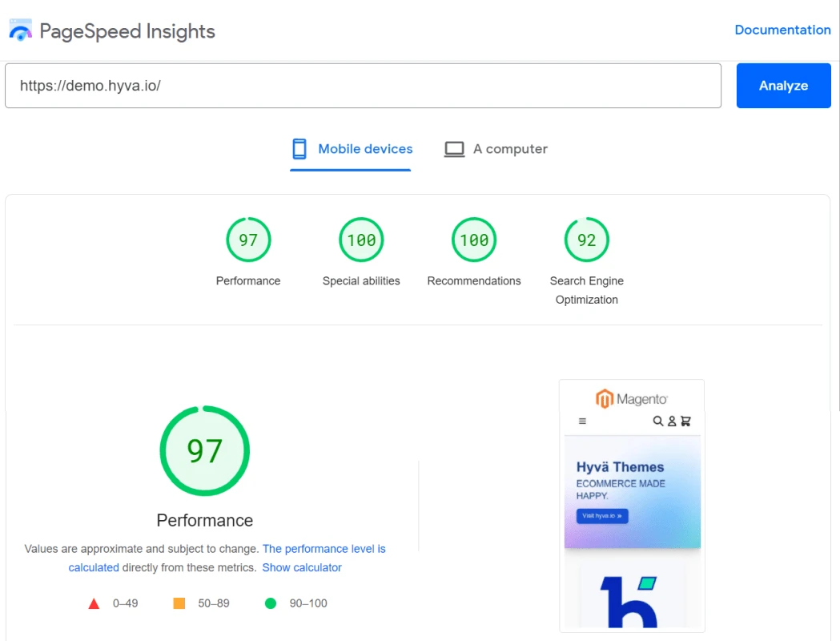Click the Magento page screenshot thumbnail
This screenshot has height=641, width=840.
click(x=632, y=505)
